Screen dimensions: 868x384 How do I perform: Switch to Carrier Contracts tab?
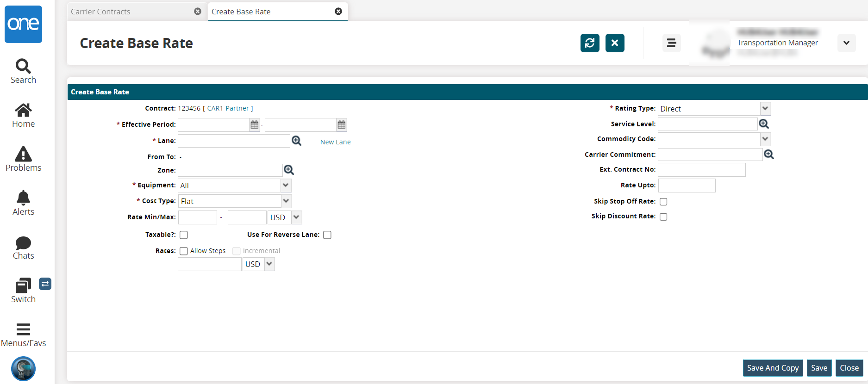[137, 12]
